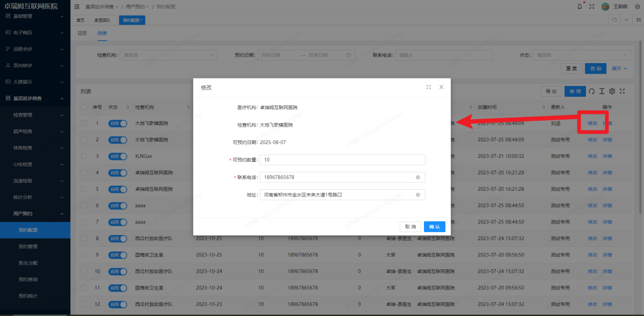This screenshot has width=644, height=316.
Task: Open the 基层巡诊筛查 breadcrumb dropdown
Action: pos(102,7)
